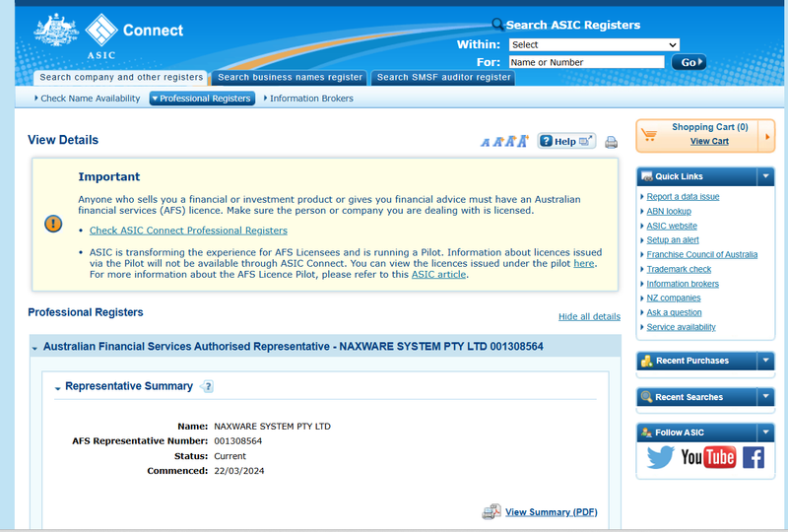Click the Representative Summary help question icon
The height and width of the screenshot is (532, 788).
coord(208,386)
